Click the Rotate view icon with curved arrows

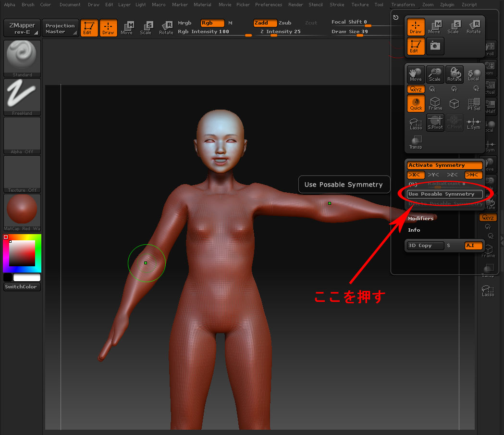pos(454,75)
